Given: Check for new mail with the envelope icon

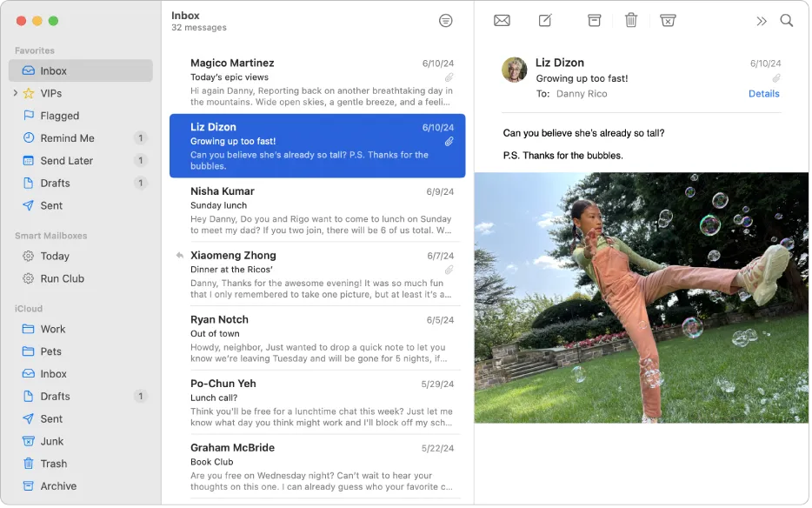Looking at the screenshot, I should (502, 20).
